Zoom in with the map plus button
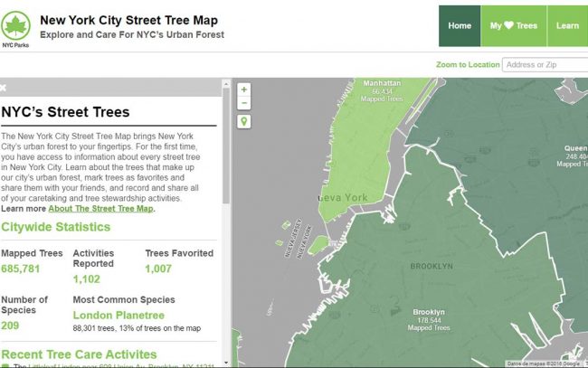588x368 pixels. pyautogui.click(x=244, y=90)
